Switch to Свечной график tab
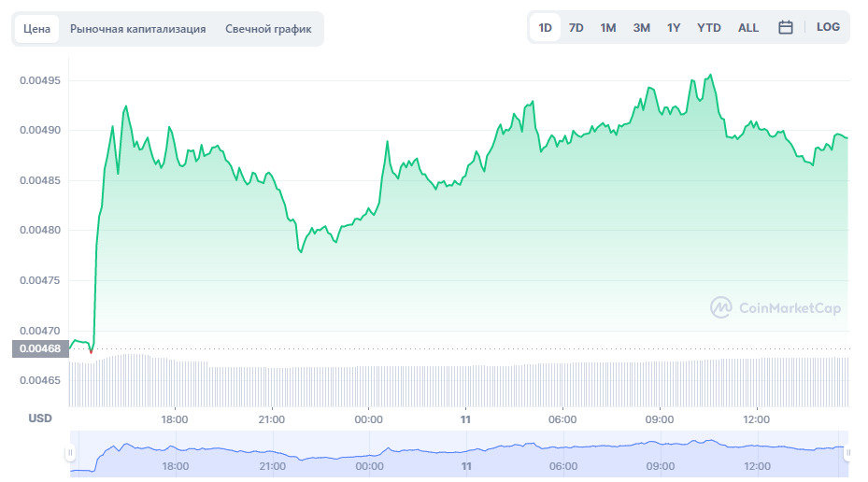 coord(268,29)
